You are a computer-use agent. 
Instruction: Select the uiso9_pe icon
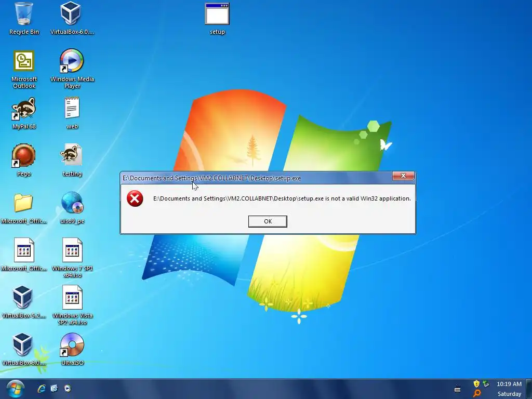(72, 208)
